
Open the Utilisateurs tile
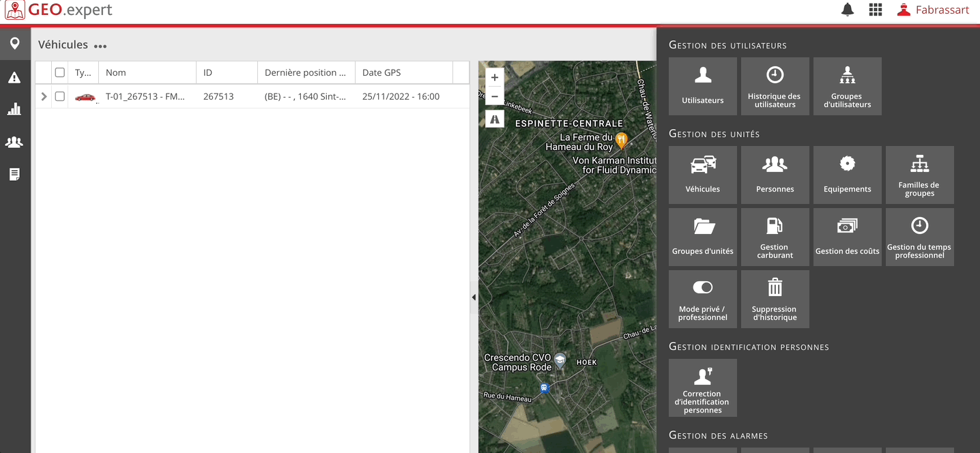coord(703,86)
